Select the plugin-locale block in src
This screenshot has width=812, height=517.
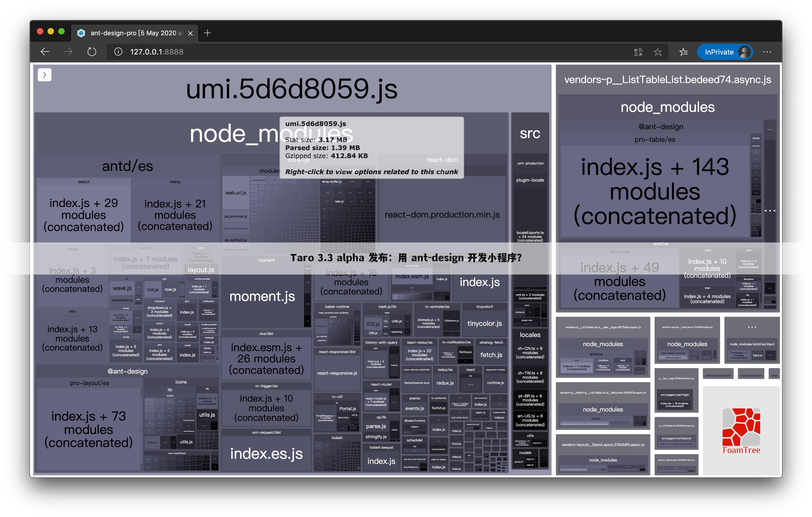click(x=530, y=180)
